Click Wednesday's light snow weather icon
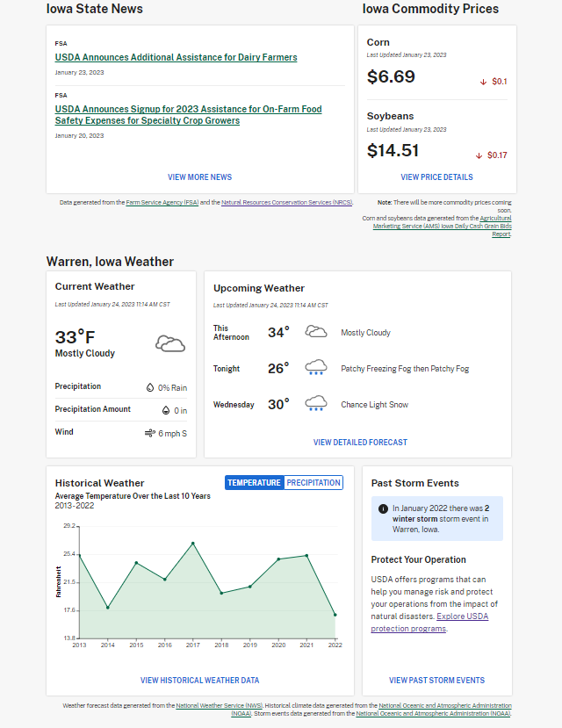Viewport: 562px width, 728px height. point(316,405)
